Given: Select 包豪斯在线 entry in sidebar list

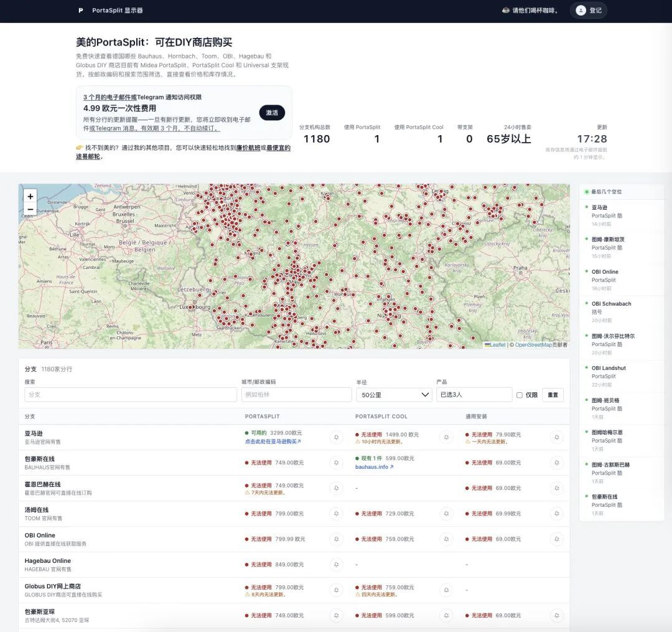Looking at the screenshot, I should [622, 505].
